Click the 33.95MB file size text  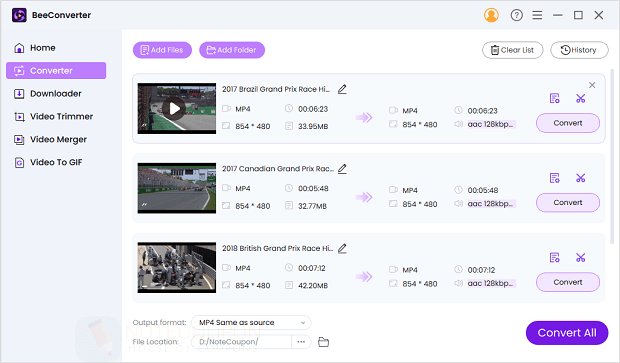coord(313,127)
